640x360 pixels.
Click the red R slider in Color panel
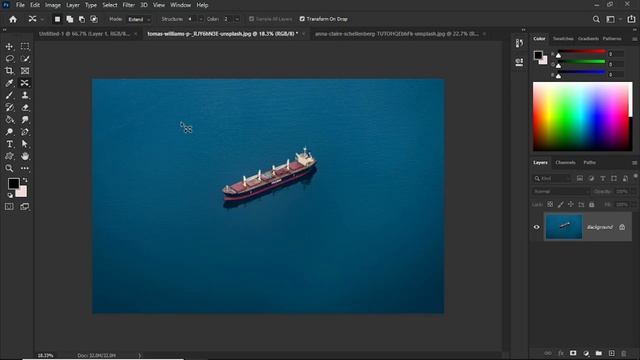[x=582, y=52]
